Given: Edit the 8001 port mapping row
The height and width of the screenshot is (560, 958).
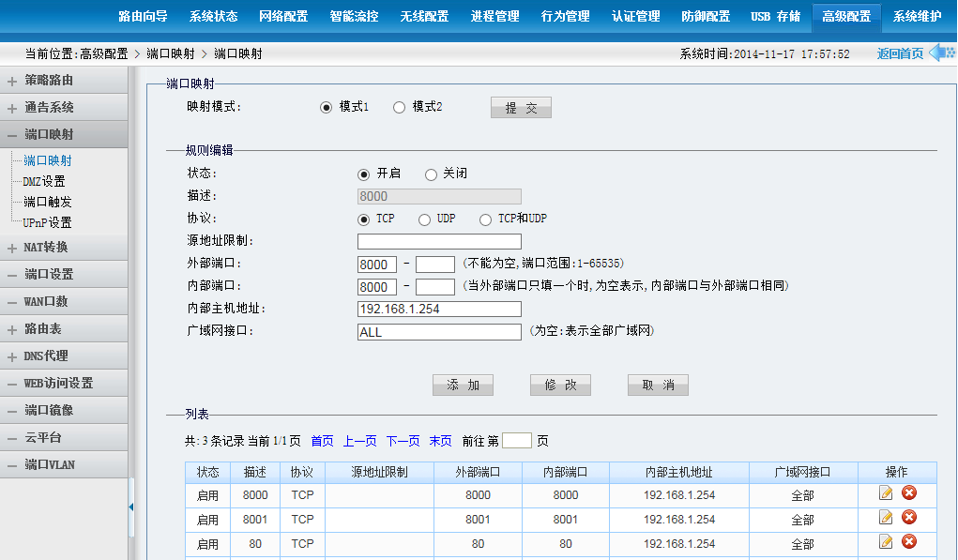Looking at the screenshot, I should pos(886,518).
